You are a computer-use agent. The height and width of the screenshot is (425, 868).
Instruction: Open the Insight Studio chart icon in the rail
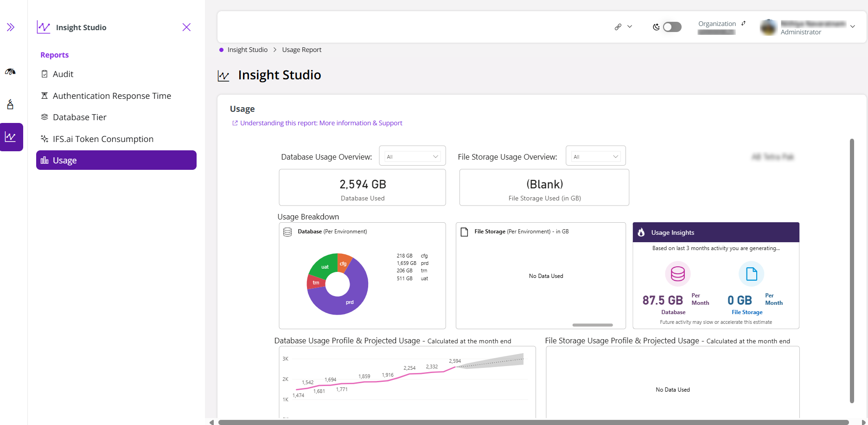click(11, 137)
